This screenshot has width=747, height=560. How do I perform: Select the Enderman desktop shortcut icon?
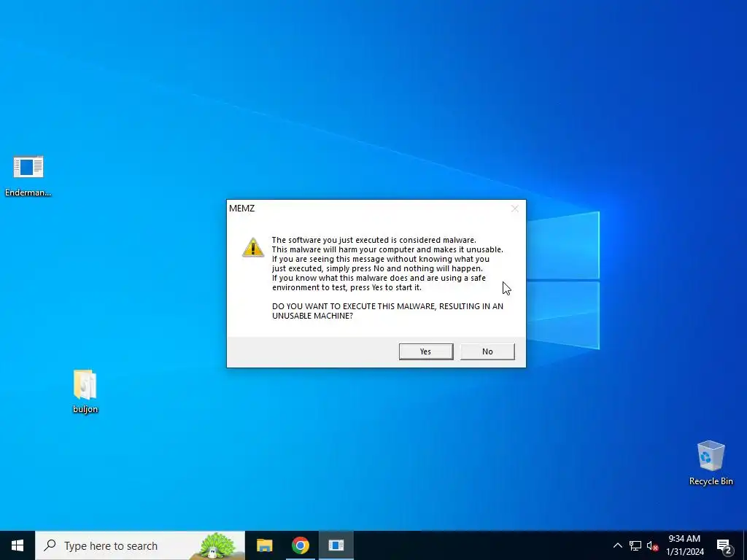(x=28, y=175)
